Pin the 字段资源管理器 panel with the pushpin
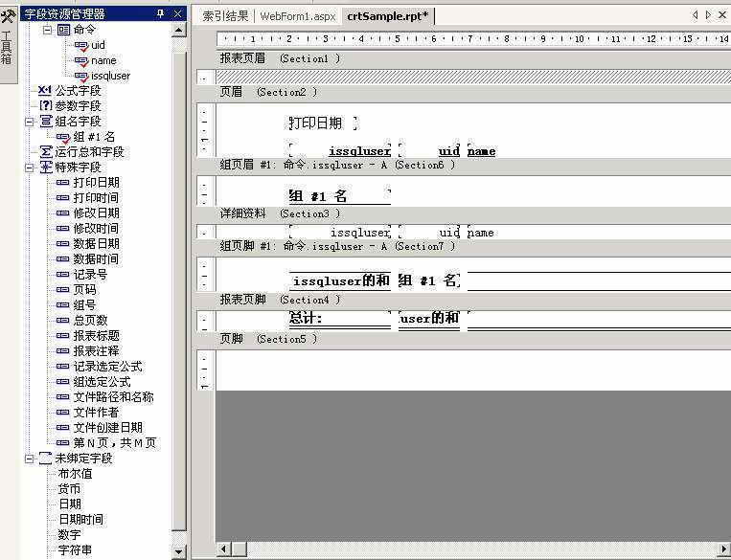The width and height of the screenshot is (731, 560). pos(160,13)
